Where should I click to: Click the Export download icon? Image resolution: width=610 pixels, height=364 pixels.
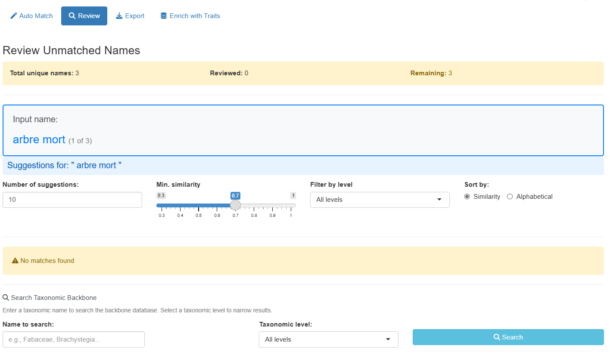pyautogui.click(x=119, y=16)
